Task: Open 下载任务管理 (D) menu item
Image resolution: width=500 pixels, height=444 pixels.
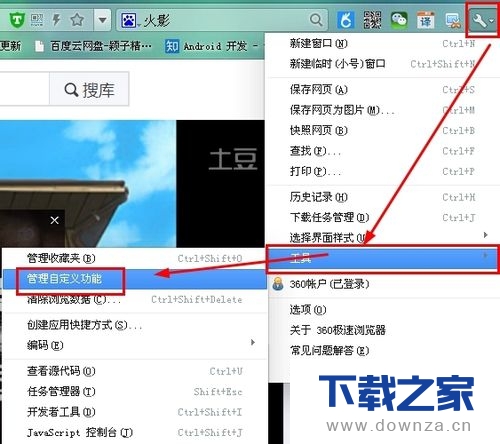Action: click(383, 217)
